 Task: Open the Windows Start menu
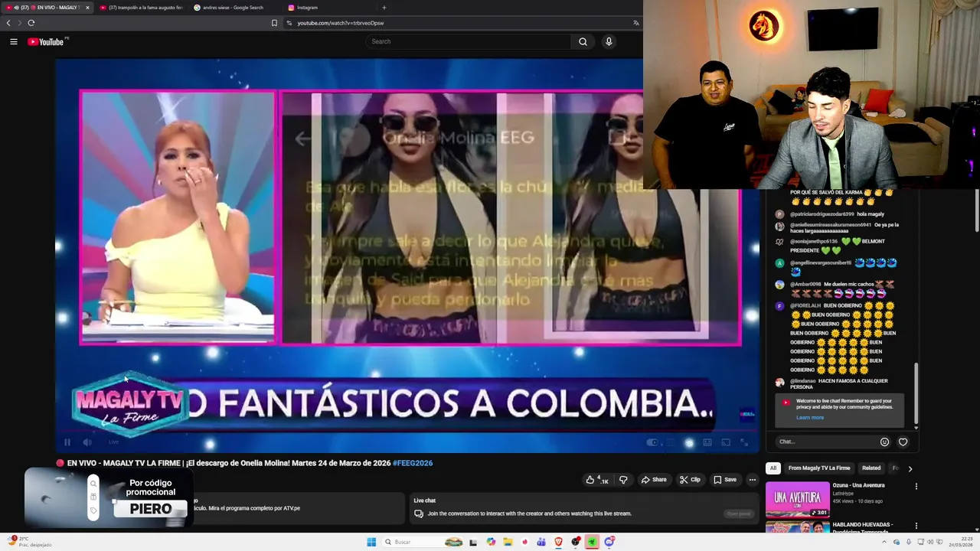[371, 542]
